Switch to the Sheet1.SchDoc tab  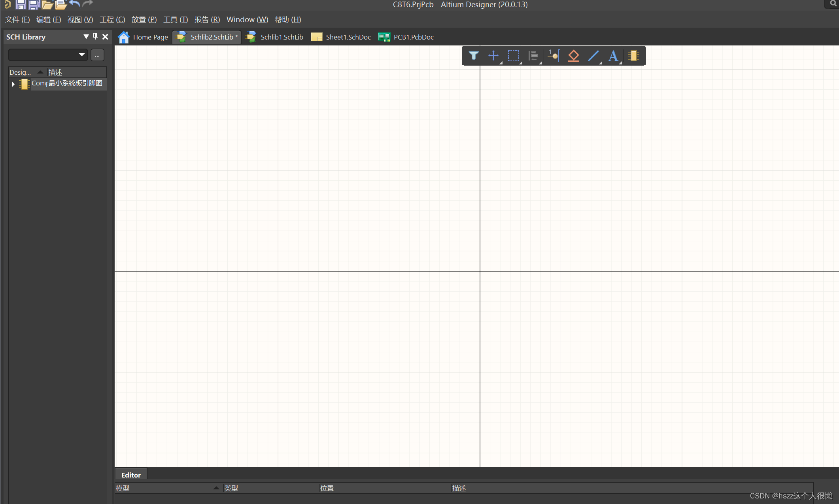(x=341, y=37)
